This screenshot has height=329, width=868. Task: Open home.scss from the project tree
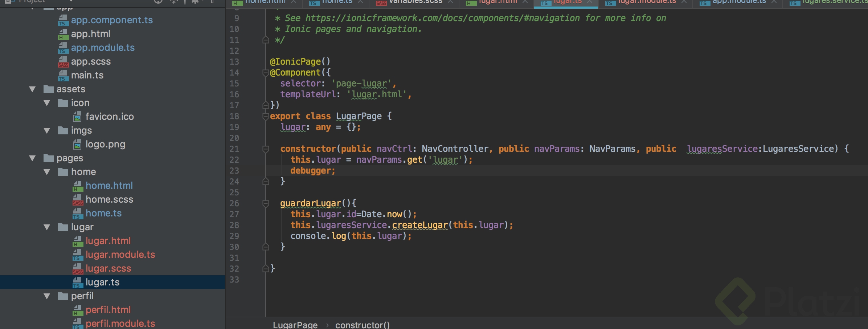[109, 200]
